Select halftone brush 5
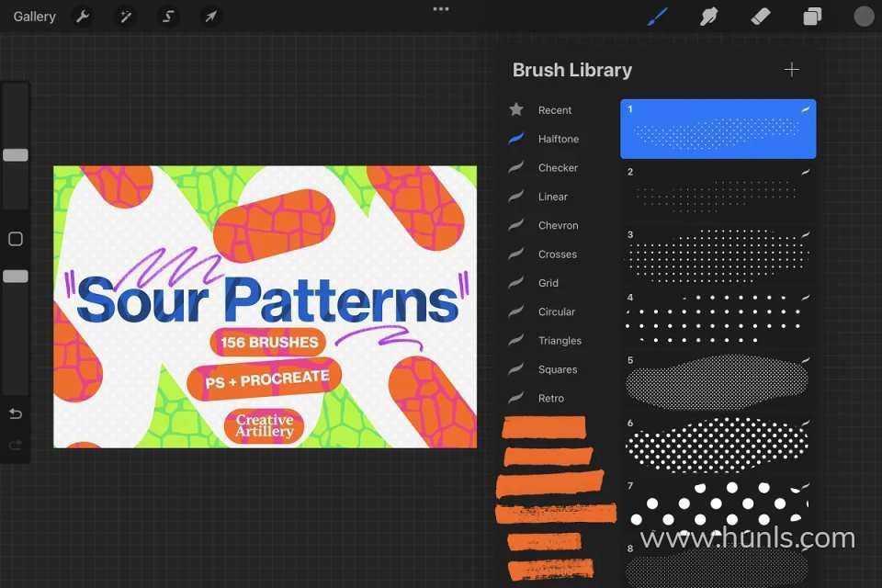The height and width of the screenshot is (588, 882). point(718,381)
